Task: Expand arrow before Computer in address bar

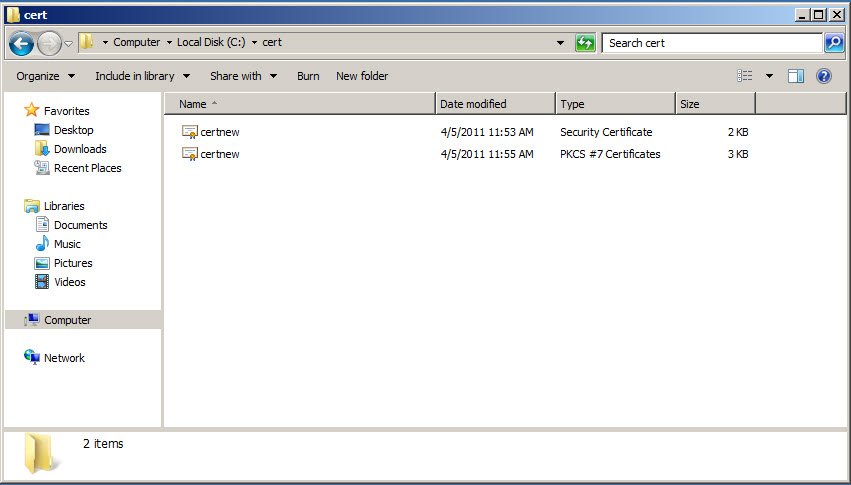Action: point(105,42)
